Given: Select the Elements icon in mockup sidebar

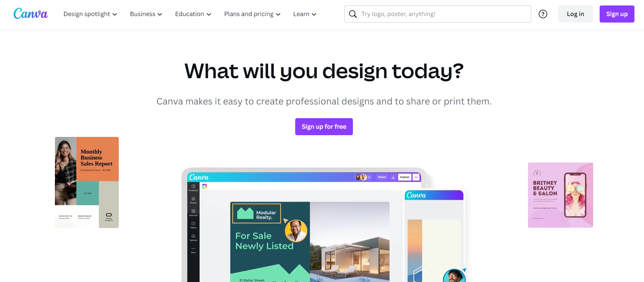Looking at the screenshot, I should coord(194,212).
